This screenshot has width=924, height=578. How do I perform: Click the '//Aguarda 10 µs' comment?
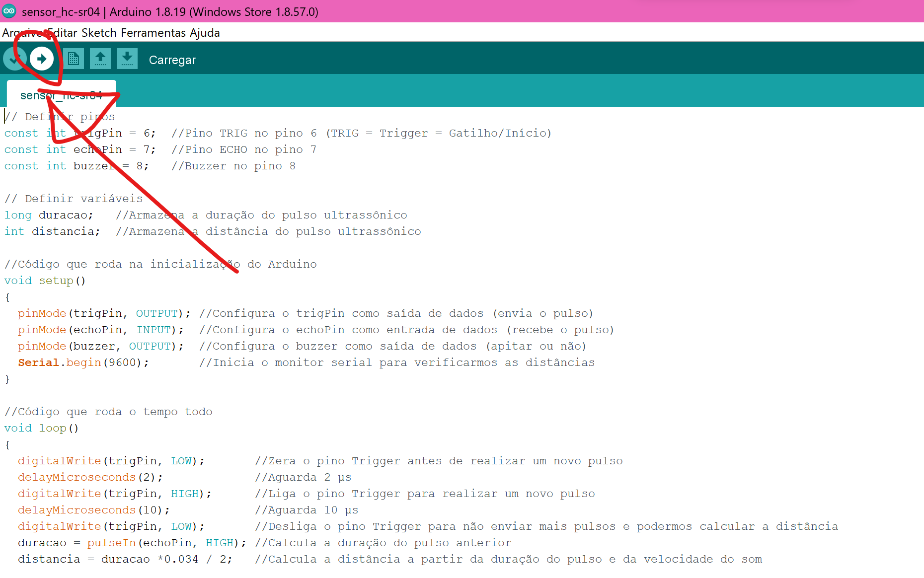(307, 510)
